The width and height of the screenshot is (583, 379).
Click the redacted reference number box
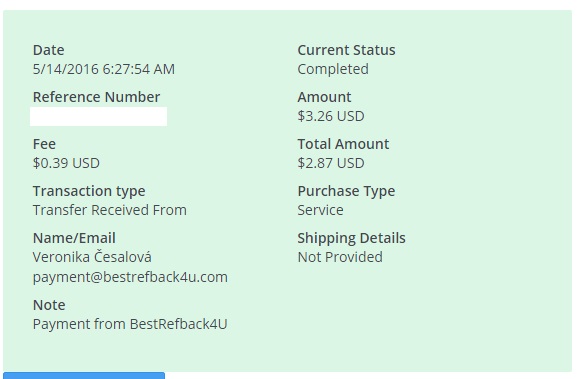[x=99, y=116]
